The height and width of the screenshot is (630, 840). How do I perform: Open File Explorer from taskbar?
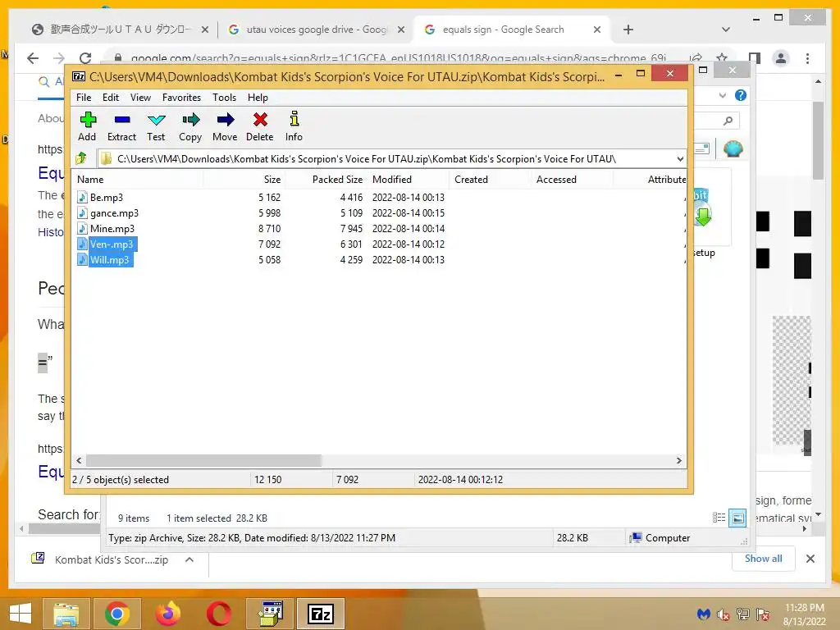click(x=66, y=614)
